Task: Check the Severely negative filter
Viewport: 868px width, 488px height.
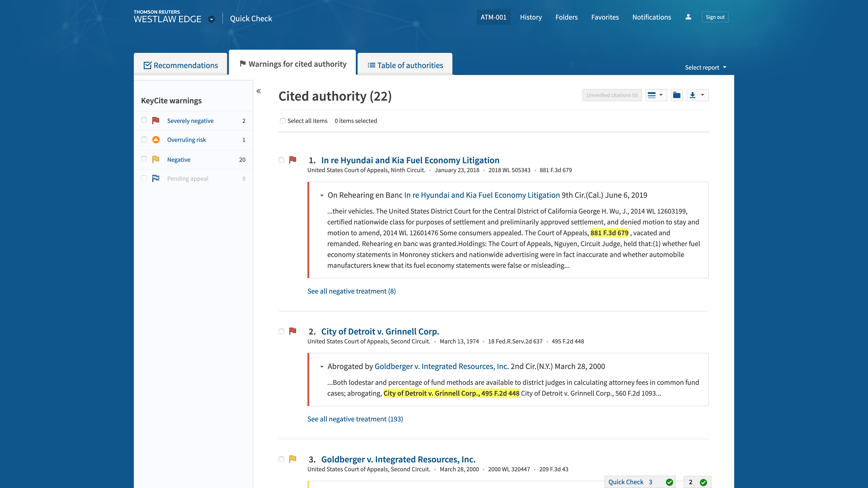Action: tap(144, 120)
